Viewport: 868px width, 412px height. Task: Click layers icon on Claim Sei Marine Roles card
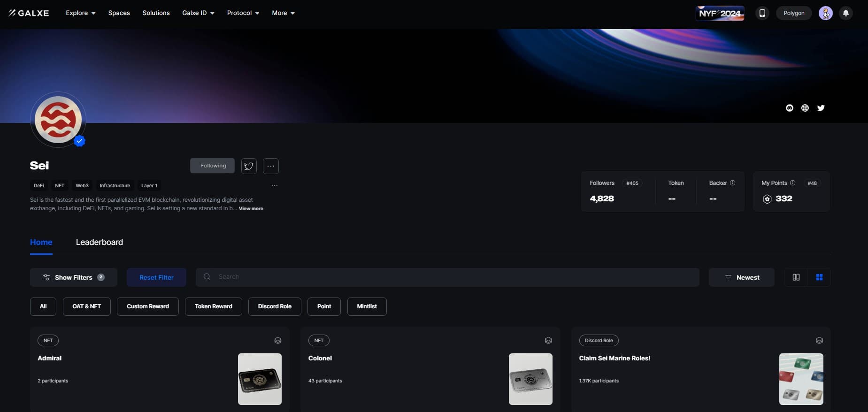pyautogui.click(x=819, y=340)
